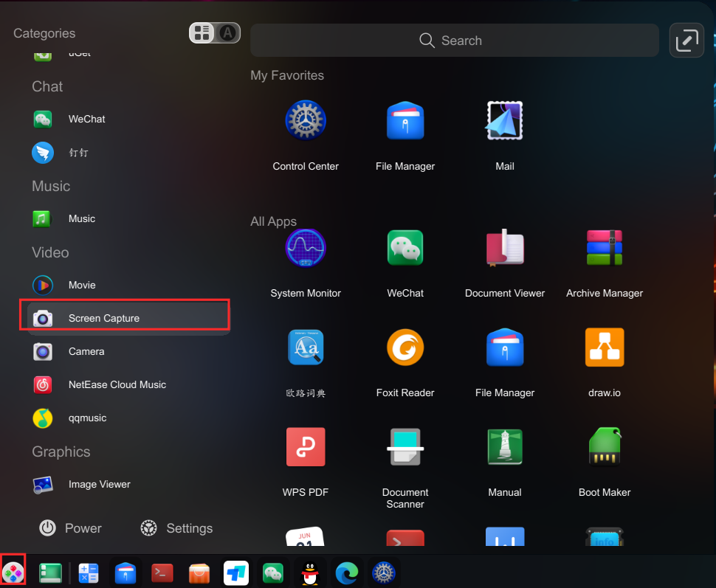The height and width of the screenshot is (588, 716).
Task: Open WeChat under the Chat category
Action: [x=130, y=120]
